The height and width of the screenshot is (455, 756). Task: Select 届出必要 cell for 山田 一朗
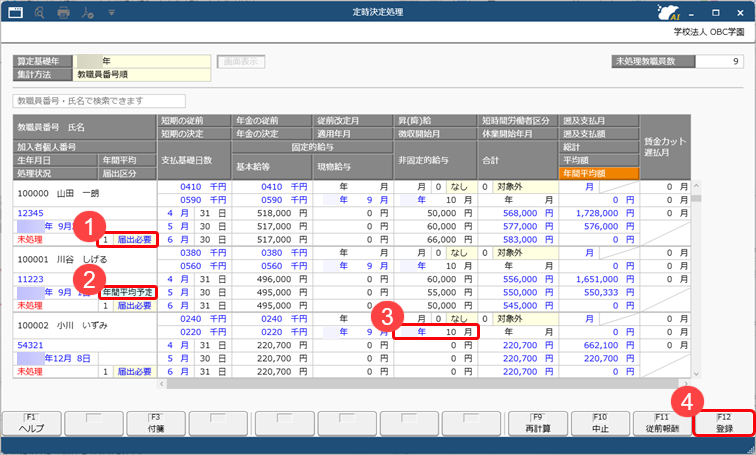[134, 240]
